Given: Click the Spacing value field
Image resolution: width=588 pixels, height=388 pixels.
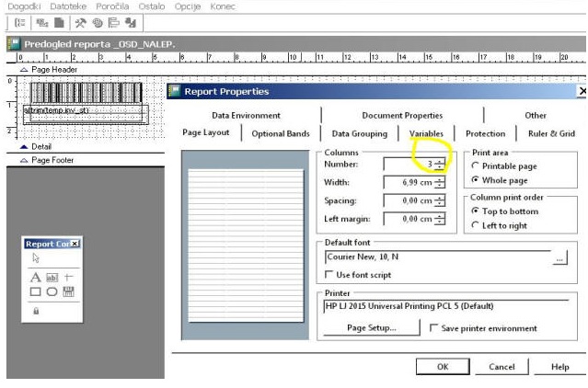Looking at the screenshot, I should tap(409, 200).
